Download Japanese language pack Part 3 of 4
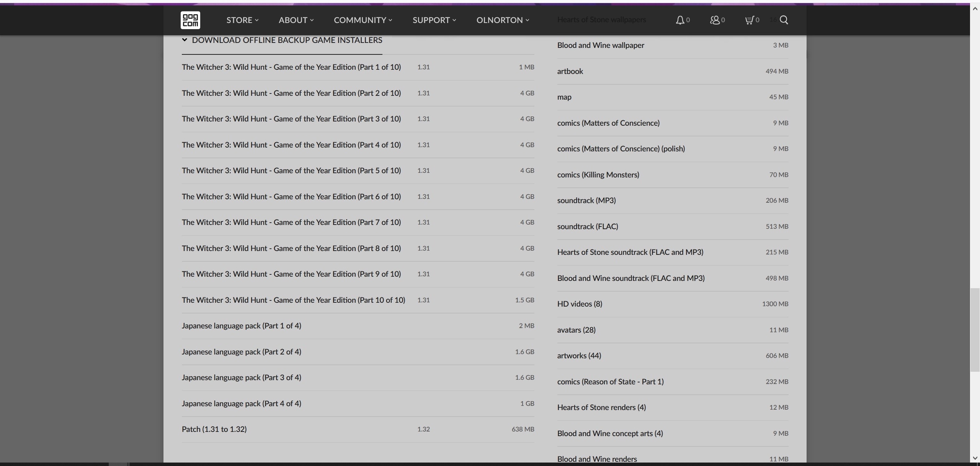This screenshot has width=980, height=466. coord(358,377)
